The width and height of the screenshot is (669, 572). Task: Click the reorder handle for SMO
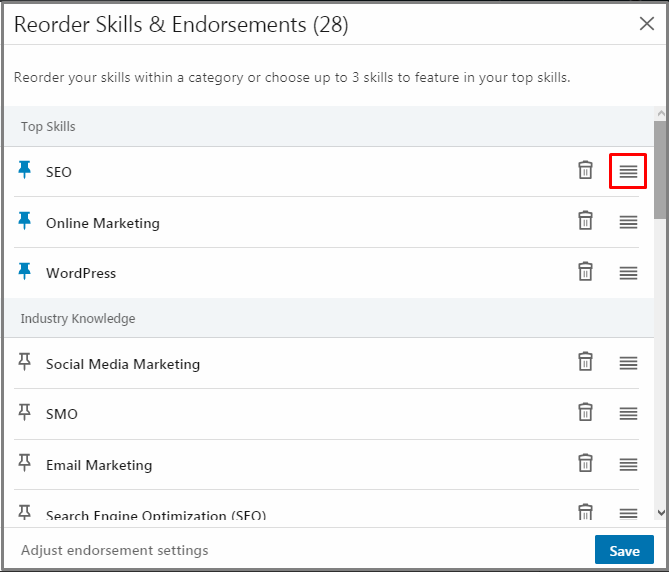[x=628, y=414]
